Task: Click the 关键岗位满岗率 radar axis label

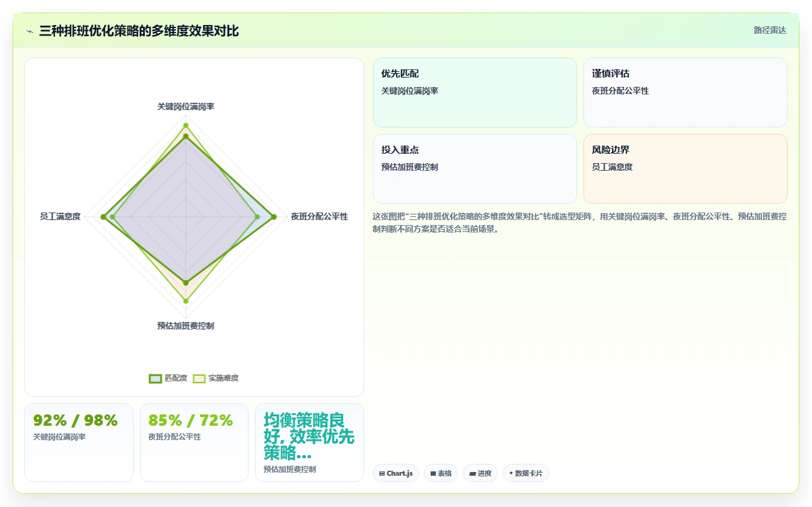Action: pos(186,107)
